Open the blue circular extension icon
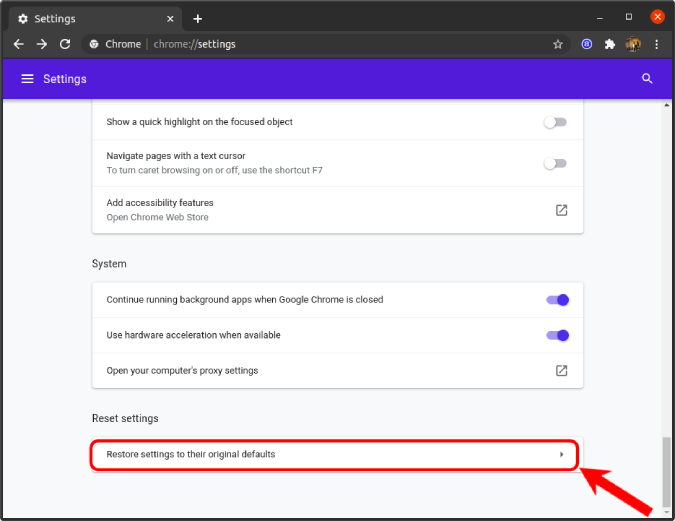Image resolution: width=675 pixels, height=521 pixels. (587, 44)
